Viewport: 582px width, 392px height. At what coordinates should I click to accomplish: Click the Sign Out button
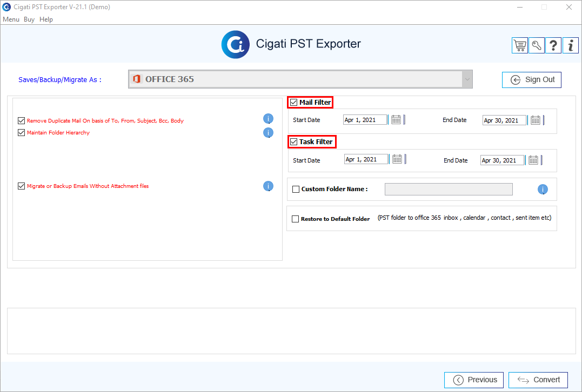point(532,80)
